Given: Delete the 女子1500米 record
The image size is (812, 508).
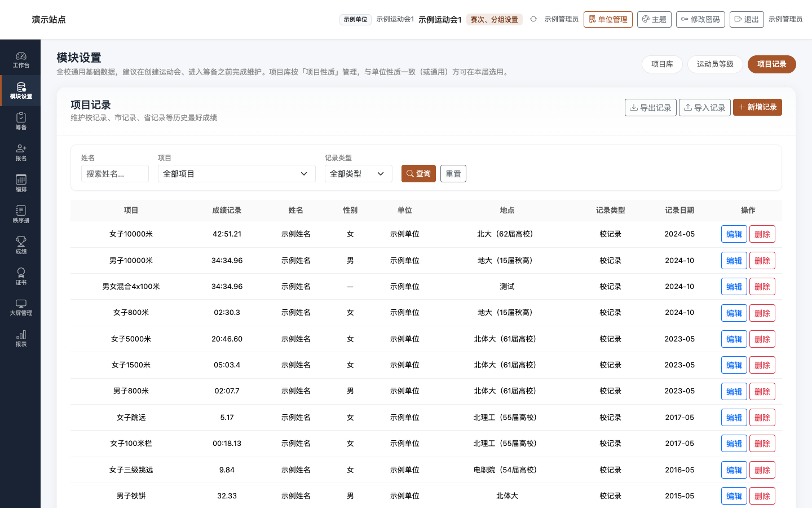Looking at the screenshot, I should pyautogui.click(x=762, y=365).
